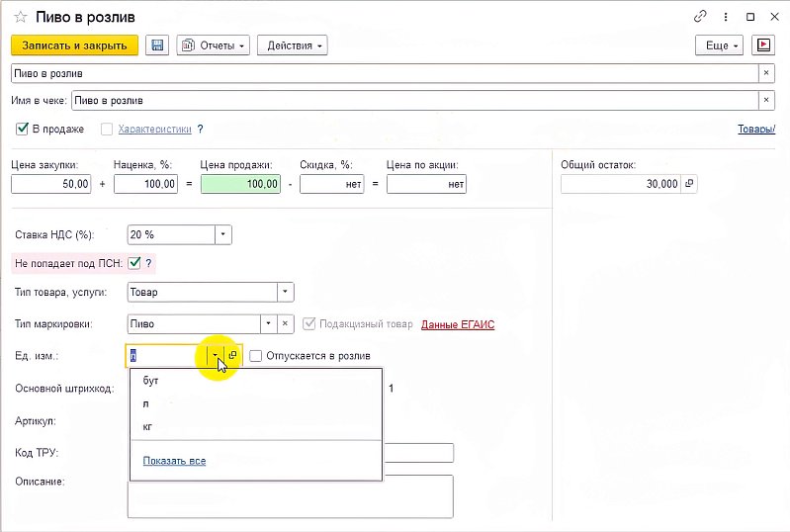Image resolution: width=790 pixels, height=532 pixels.
Task: Click the floppy disk save icon
Action: tap(157, 45)
